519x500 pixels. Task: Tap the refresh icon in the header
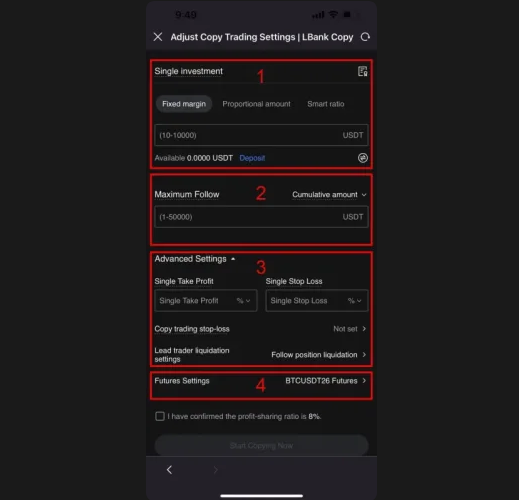(365, 37)
